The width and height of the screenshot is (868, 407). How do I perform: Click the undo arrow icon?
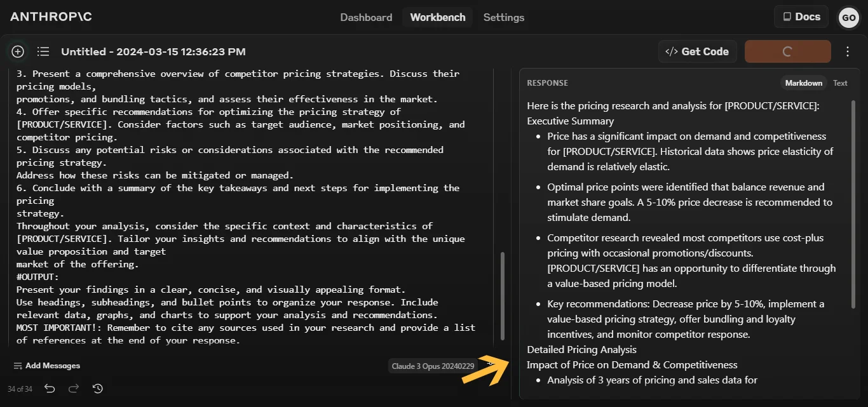pos(50,389)
